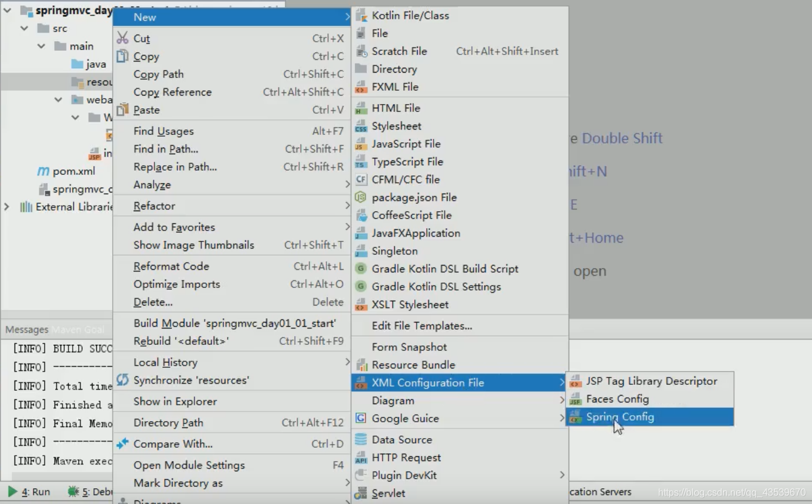812x504 pixels.
Task: Click the Resource Bundle icon
Action: click(362, 365)
